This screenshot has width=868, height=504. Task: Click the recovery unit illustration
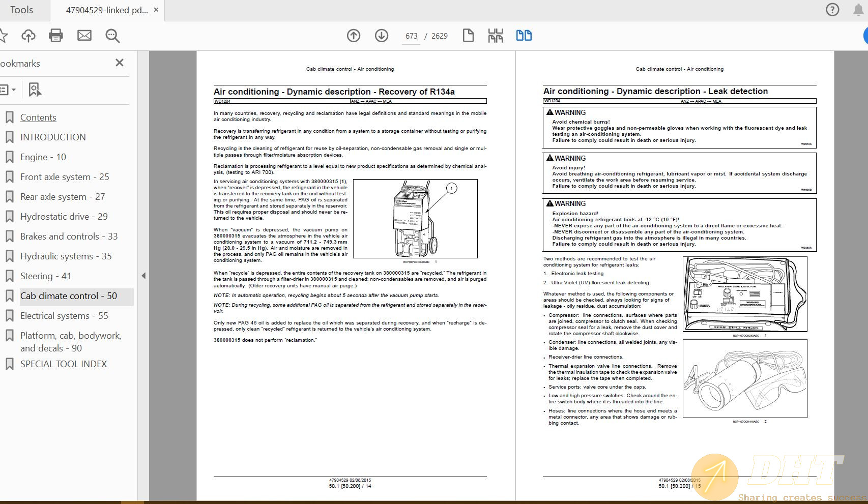(x=415, y=219)
